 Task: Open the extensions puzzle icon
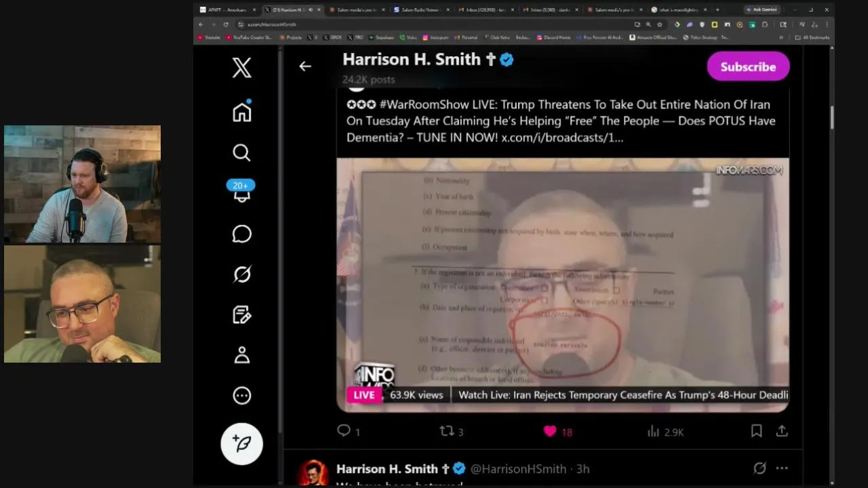point(764,24)
